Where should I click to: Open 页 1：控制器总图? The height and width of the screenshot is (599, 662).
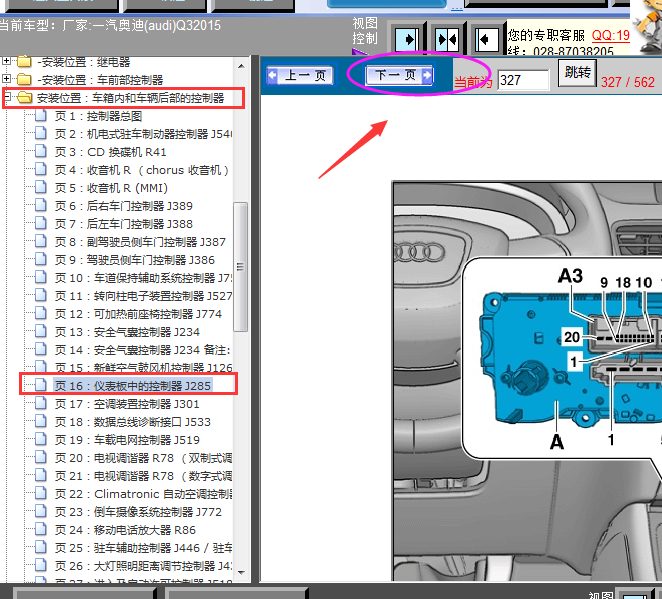pos(98,116)
